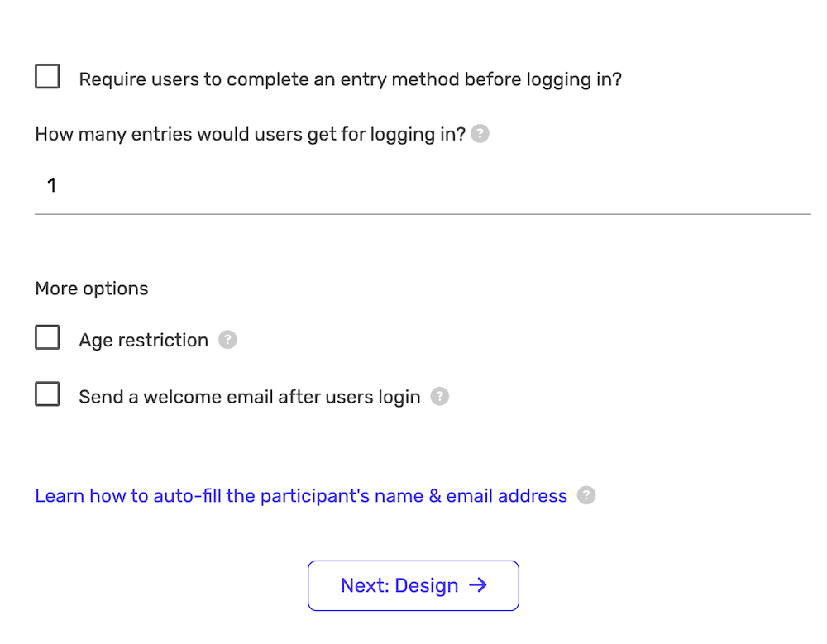The image size is (827, 644).
Task: Click the value 1 in the entries field
Action: [x=51, y=185]
